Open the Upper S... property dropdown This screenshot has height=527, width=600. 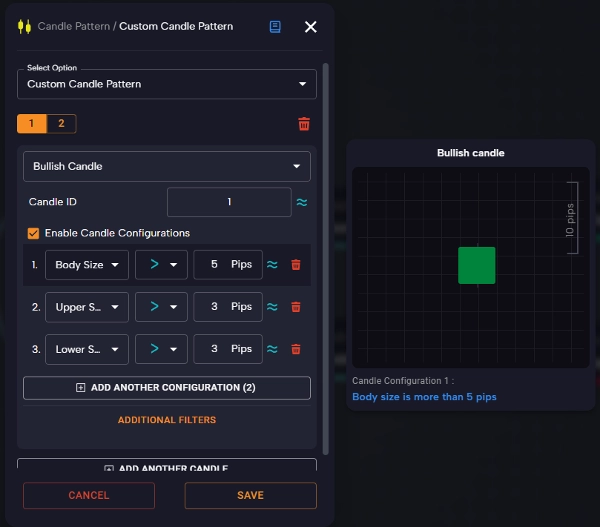(87, 307)
